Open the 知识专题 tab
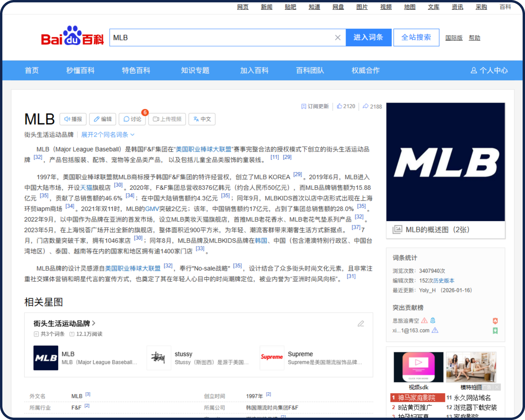This screenshot has width=525, height=420. pyautogui.click(x=195, y=70)
